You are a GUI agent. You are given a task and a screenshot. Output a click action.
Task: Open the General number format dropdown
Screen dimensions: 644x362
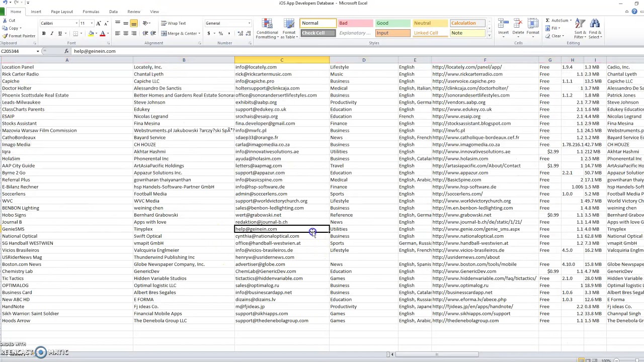[249, 23]
